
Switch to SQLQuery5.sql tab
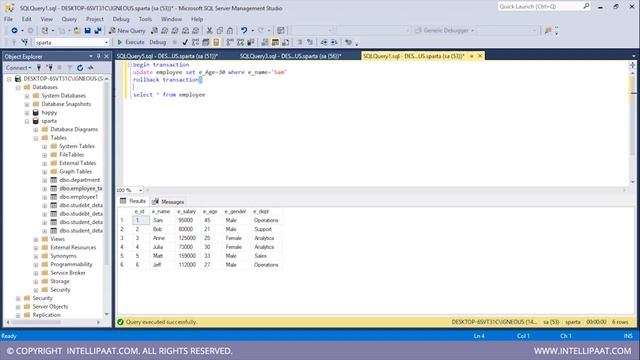pyautogui.click(x=167, y=56)
